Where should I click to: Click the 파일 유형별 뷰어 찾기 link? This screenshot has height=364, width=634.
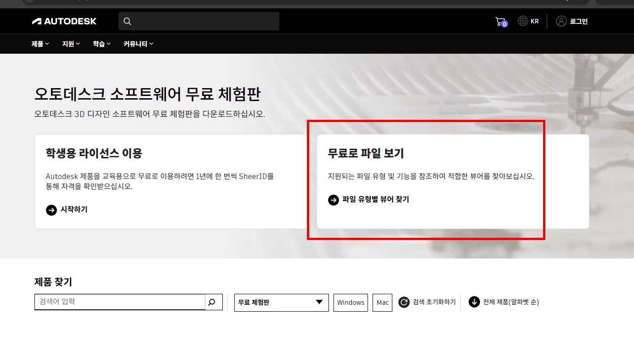point(374,200)
